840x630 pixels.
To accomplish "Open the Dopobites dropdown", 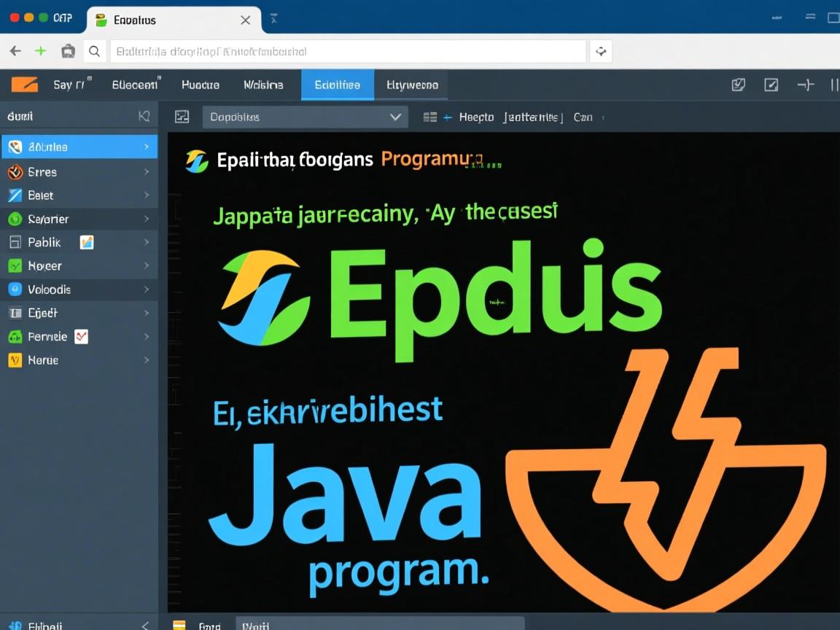I will (305, 117).
